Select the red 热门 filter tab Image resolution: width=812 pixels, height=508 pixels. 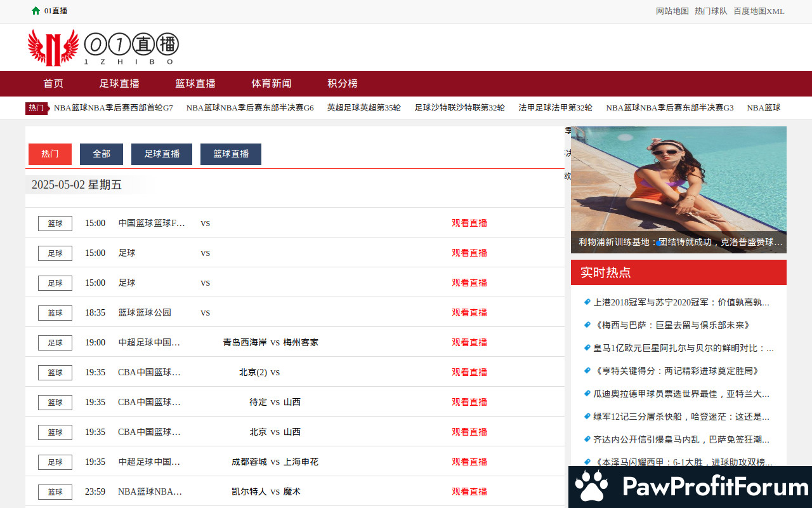(x=50, y=154)
